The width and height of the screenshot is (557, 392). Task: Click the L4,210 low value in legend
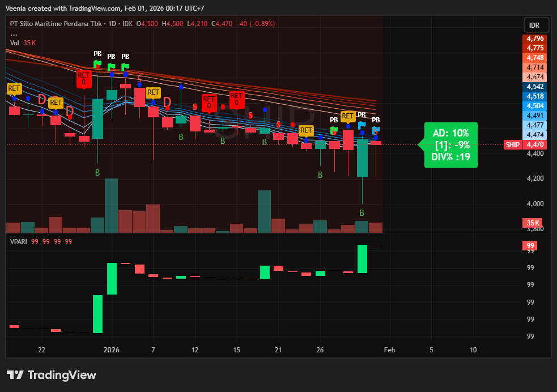coord(197,24)
